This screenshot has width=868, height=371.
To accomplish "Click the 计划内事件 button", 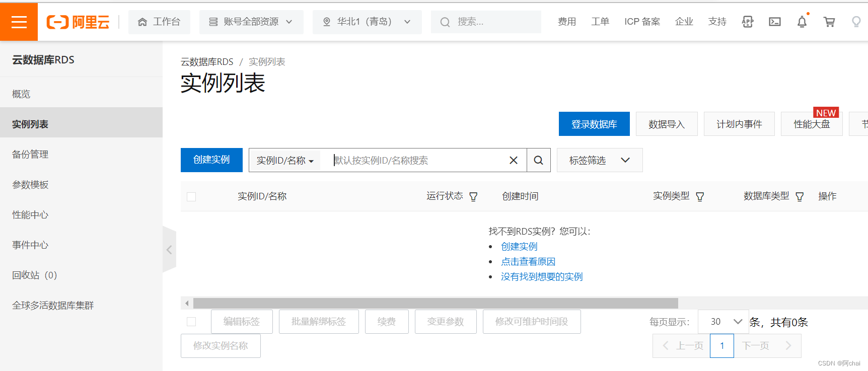I will (739, 124).
